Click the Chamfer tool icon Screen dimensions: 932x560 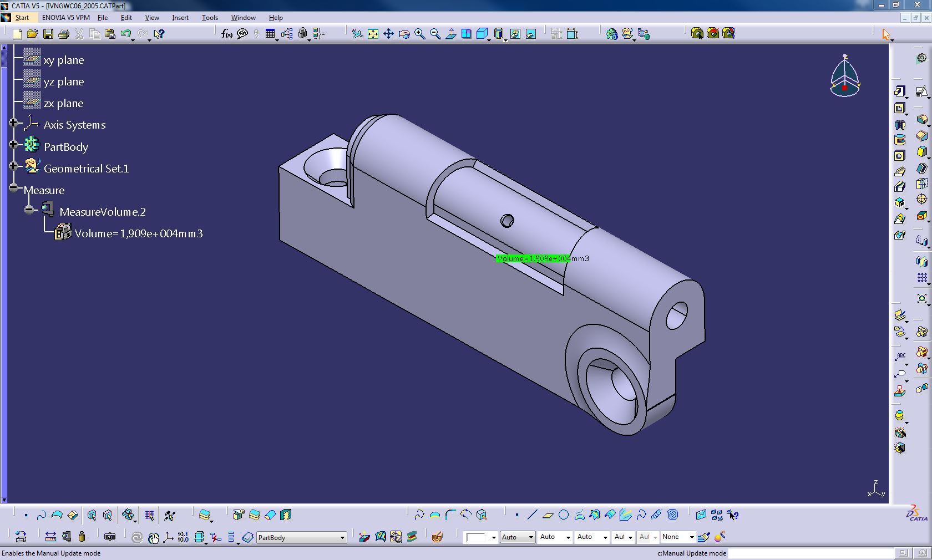(922, 135)
